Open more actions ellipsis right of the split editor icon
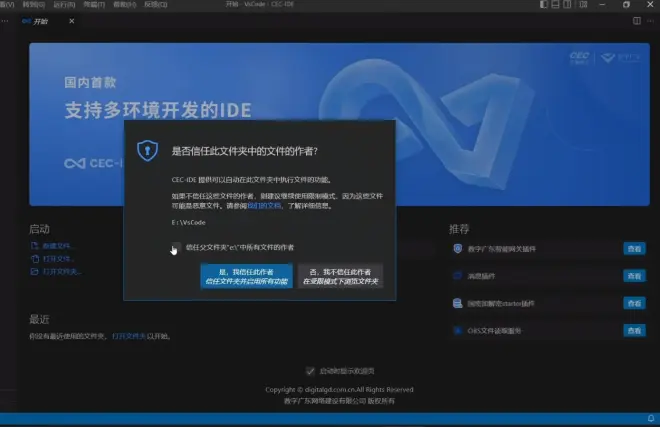Screen dimensions: 660x427 650,21
